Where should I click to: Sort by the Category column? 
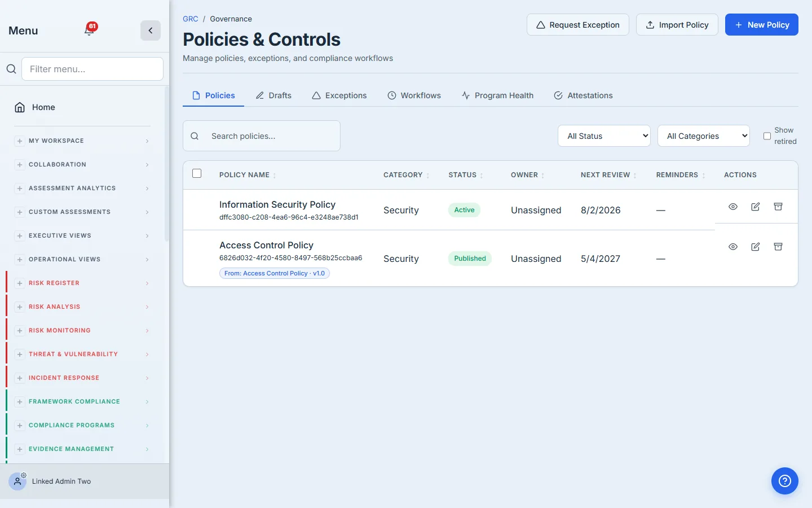406,175
